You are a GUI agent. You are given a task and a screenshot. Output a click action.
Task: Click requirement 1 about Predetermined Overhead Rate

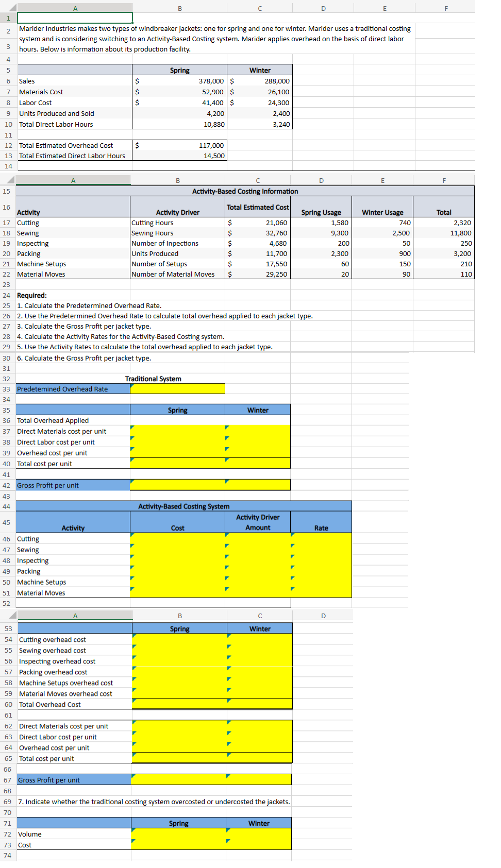click(89, 305)
